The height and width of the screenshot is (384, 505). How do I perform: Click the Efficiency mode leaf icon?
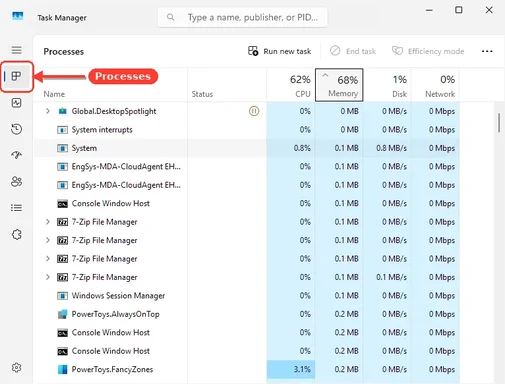(397, 51)
